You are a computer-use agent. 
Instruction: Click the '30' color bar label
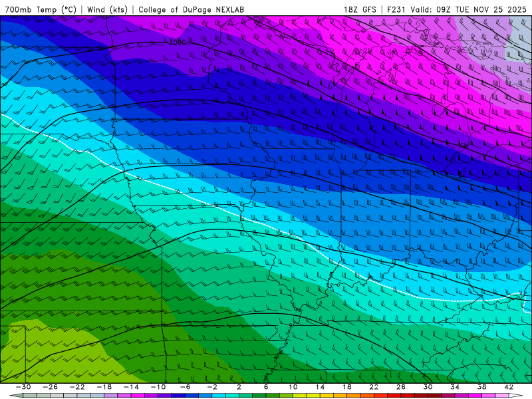tap(428, 387)
